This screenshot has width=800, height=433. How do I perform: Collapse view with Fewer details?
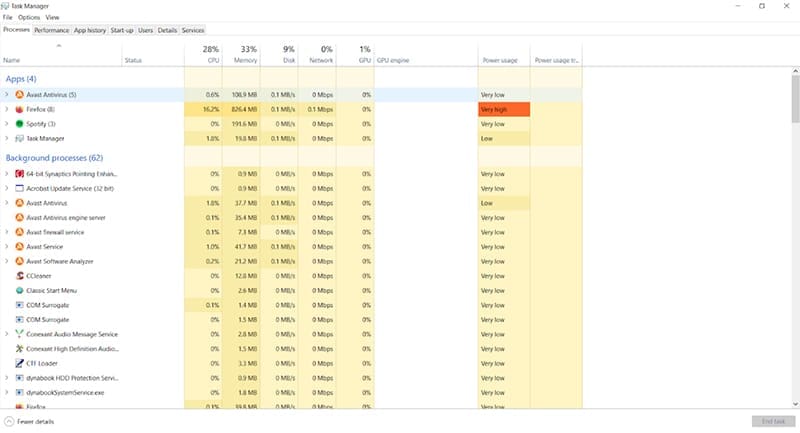click(x=29, y=422)
